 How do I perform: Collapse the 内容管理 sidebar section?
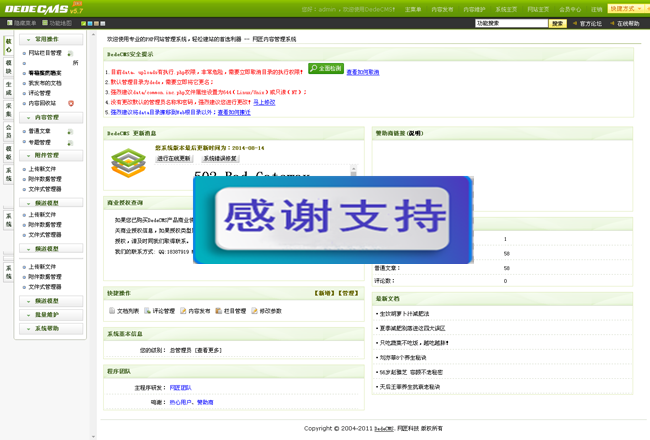coord(51,117)
